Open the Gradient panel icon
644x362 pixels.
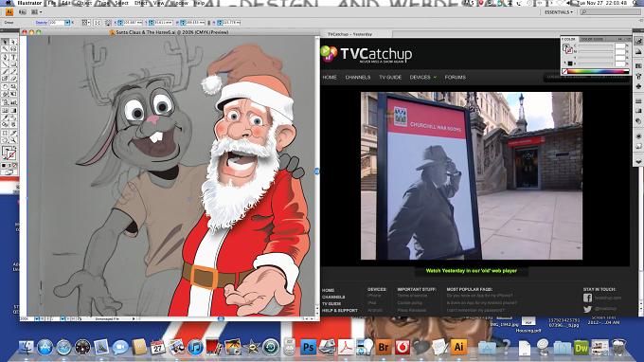tap(638, 111)
